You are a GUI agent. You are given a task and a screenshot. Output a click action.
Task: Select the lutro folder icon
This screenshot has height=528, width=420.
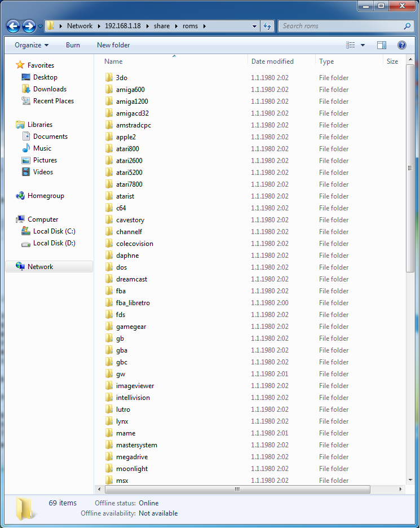(x=109, y=410)
